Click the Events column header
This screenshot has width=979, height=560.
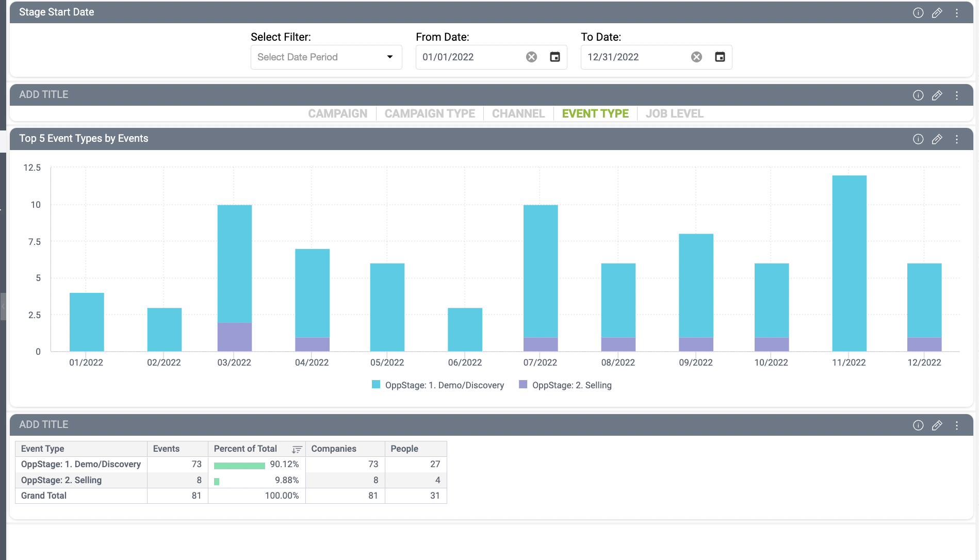(177, 449)
